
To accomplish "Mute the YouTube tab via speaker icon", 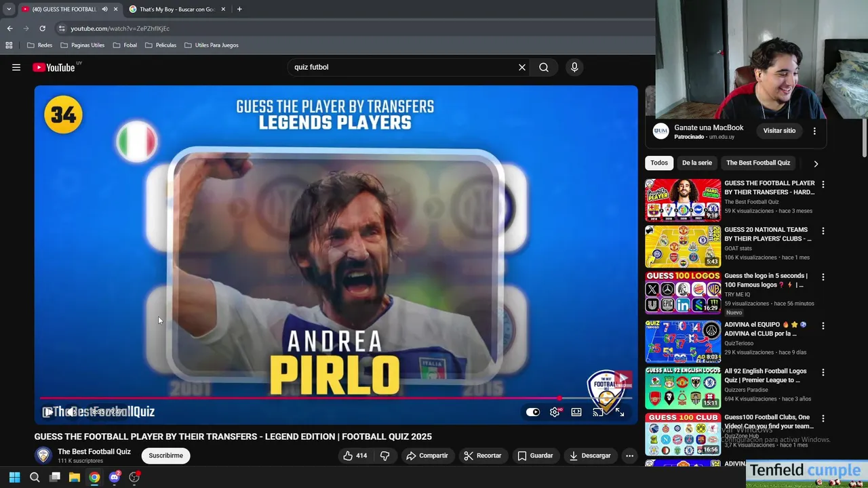I will point(104,9).
